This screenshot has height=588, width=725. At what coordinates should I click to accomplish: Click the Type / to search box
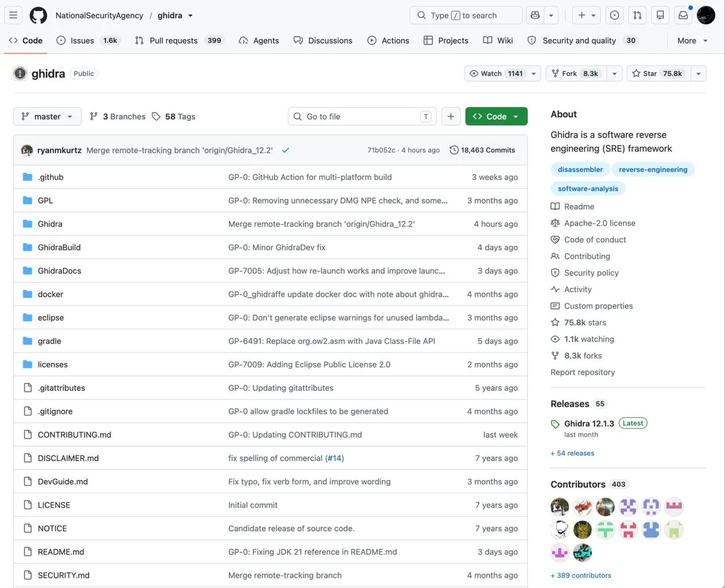pos(466,15)
